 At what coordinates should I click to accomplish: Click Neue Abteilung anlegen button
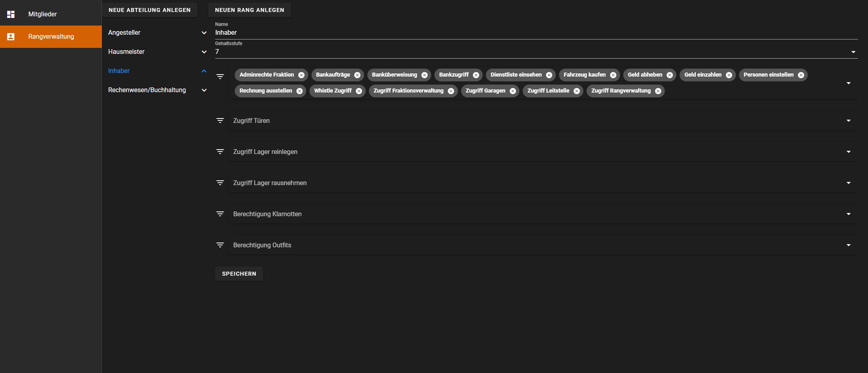point(150,10)
